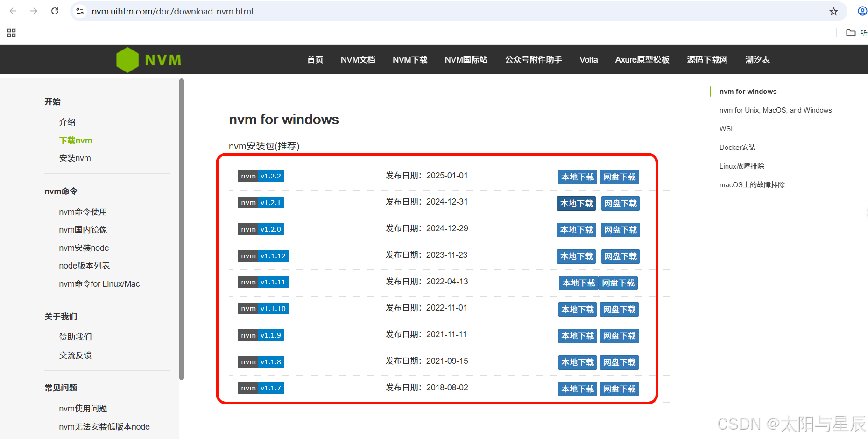Download v1.2.2 via 网盘下载 button
This screenshot has width=868, height=439.
619,177
